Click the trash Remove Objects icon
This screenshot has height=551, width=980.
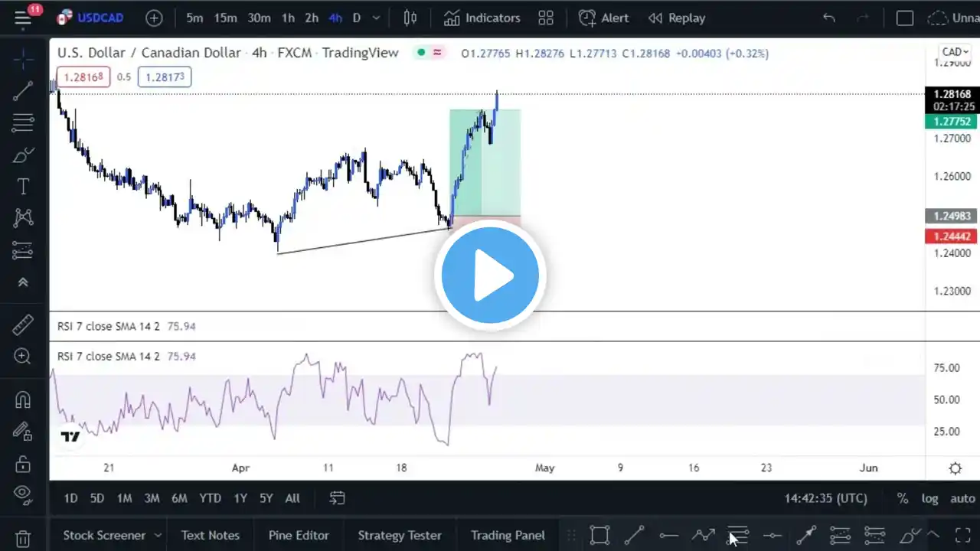click(23, 539)
